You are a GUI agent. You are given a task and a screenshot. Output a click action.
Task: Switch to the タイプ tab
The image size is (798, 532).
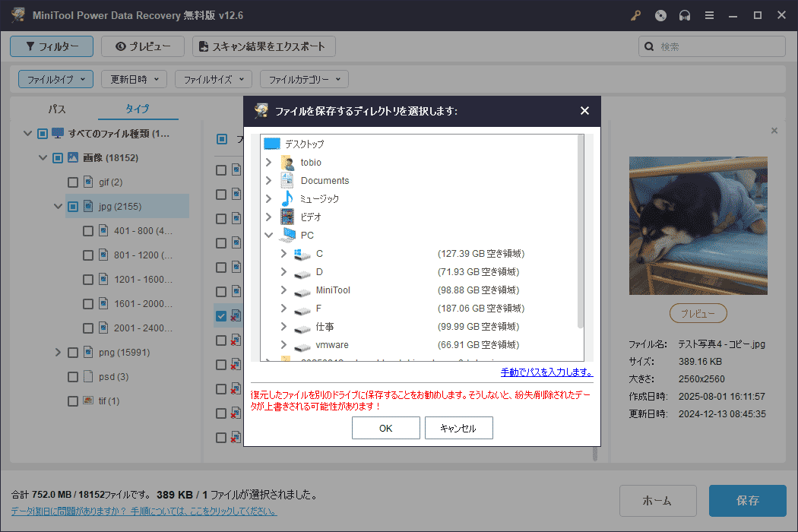138,109
